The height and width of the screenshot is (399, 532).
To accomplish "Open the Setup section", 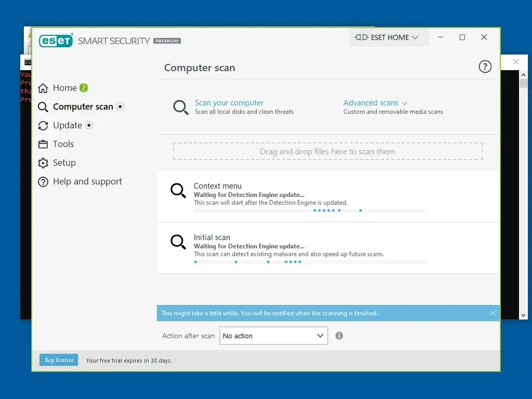I will coord(64,163).
